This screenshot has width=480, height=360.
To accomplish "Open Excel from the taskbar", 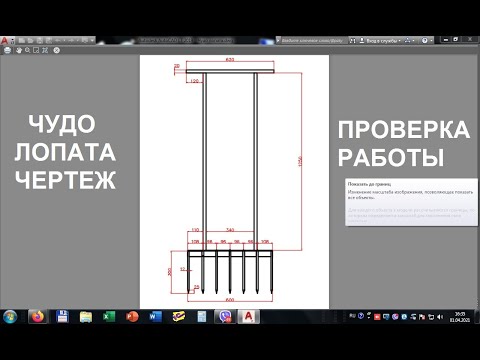I will coord(109,317).
